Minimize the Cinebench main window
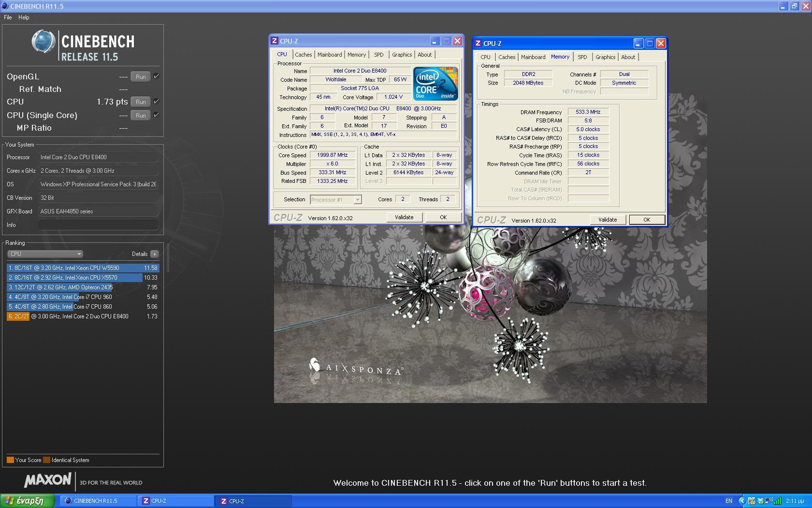 783,6
